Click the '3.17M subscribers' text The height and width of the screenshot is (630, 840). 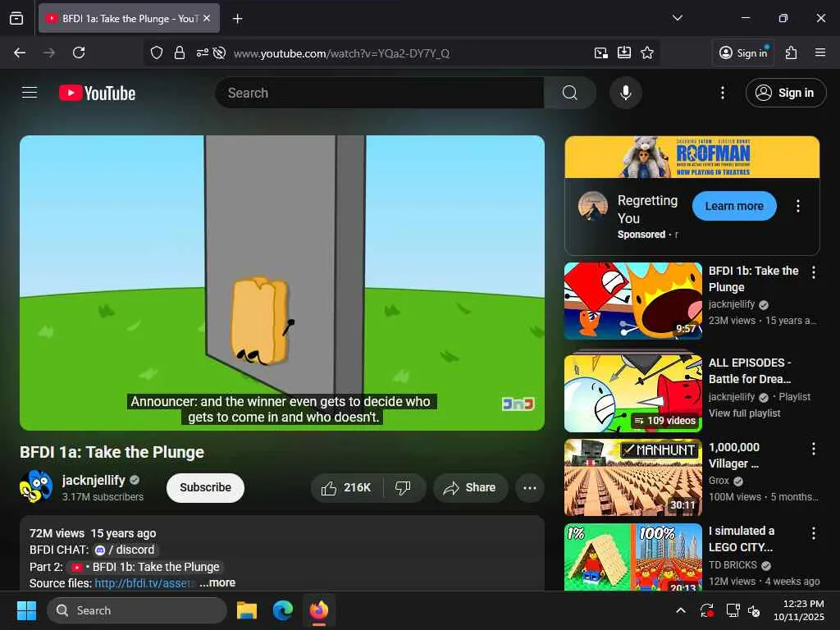[x=103, y=496]
